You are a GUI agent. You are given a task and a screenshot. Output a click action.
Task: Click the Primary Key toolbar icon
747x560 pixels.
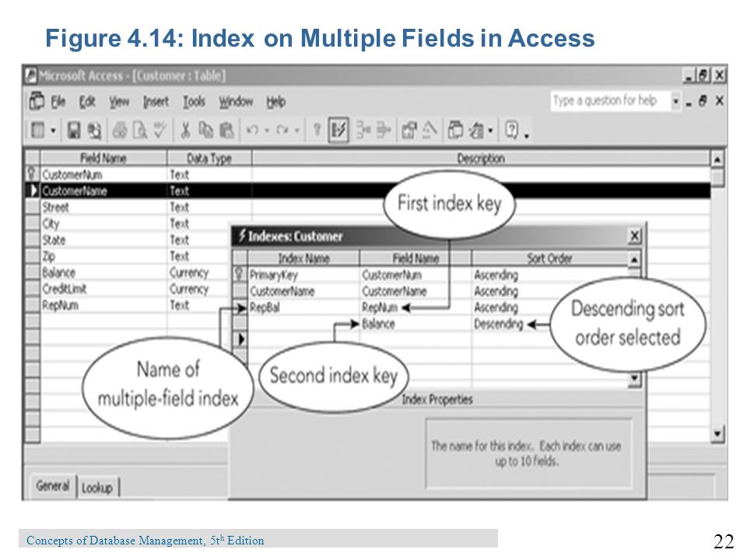point(317,130)
